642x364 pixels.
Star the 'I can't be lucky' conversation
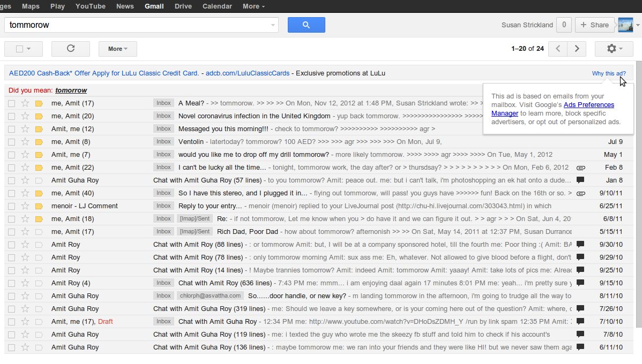(25, 168)
